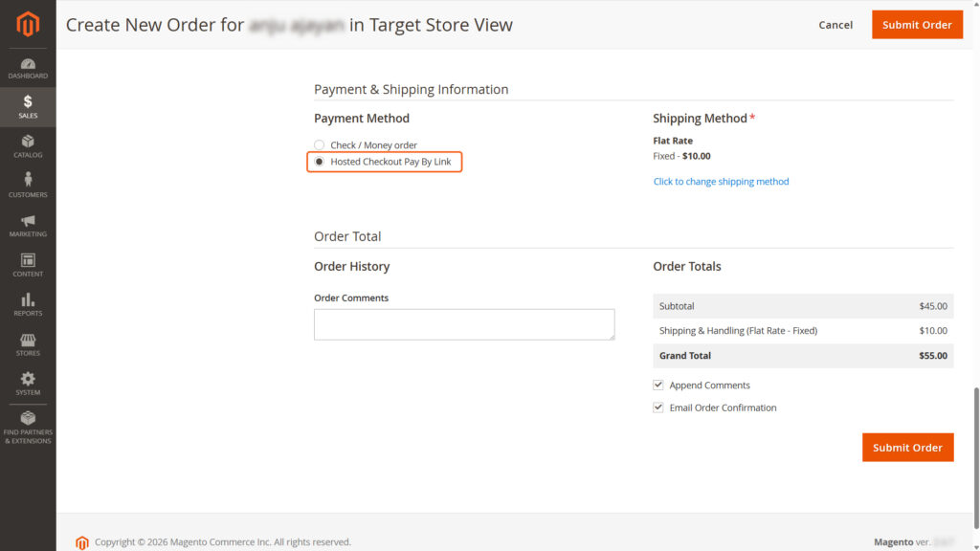Disable Email Order Confirmation
The height and width of the screenshot is (551, 980).
[658, 407]
